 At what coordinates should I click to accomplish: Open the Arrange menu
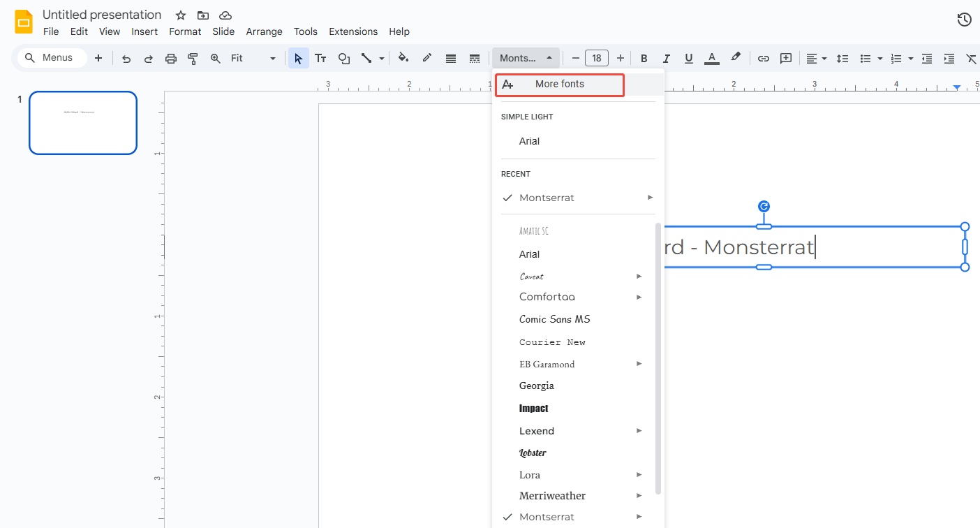coord(264,31)
